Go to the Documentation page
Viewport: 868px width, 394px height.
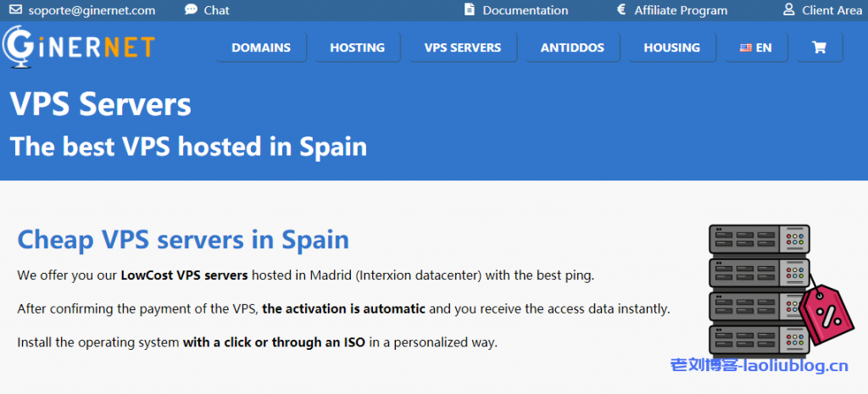pyautogui.click(x=525, y=10)
